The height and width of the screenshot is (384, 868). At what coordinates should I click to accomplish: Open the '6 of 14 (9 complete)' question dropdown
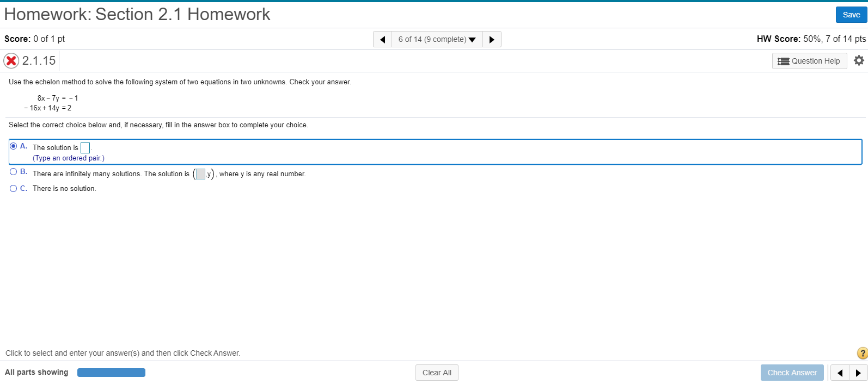pyautogui.click(x=437, y=39)
